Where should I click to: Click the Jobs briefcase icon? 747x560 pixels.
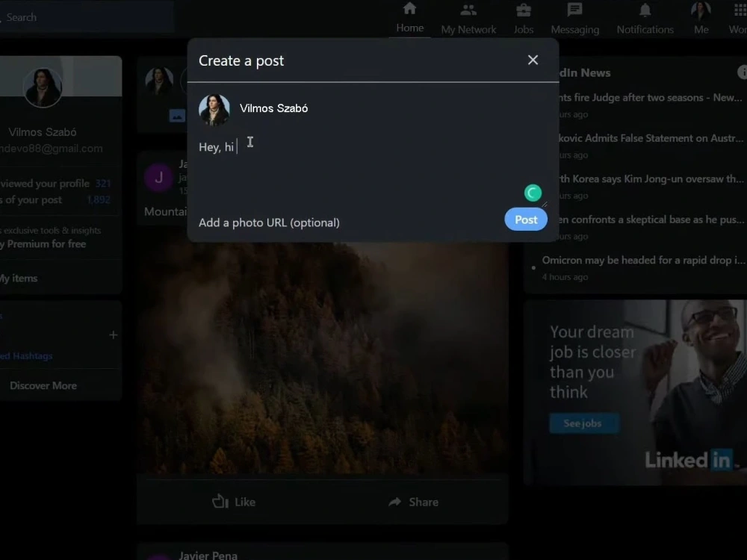tap(523, 10)
